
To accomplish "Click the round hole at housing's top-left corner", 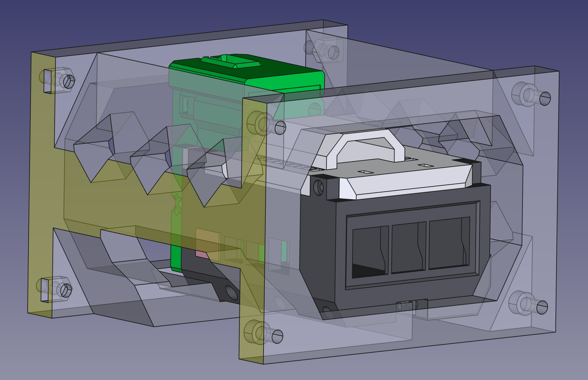I will [319, 188].
